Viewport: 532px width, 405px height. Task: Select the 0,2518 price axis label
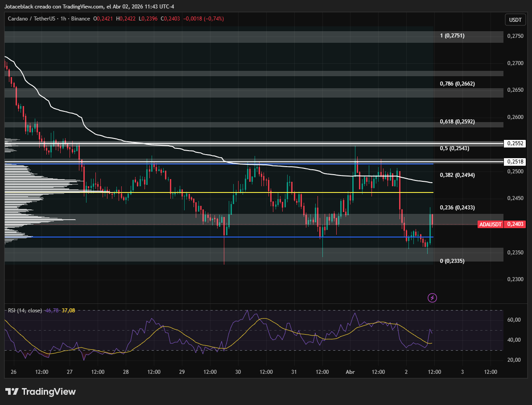coord(515,162)
